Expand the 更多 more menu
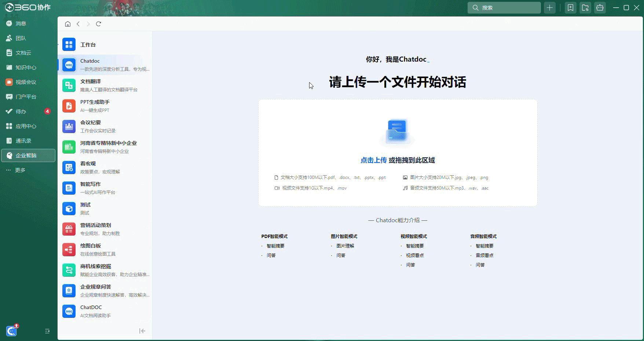Viewport: 644px width, 341px height. coord(28,170)
